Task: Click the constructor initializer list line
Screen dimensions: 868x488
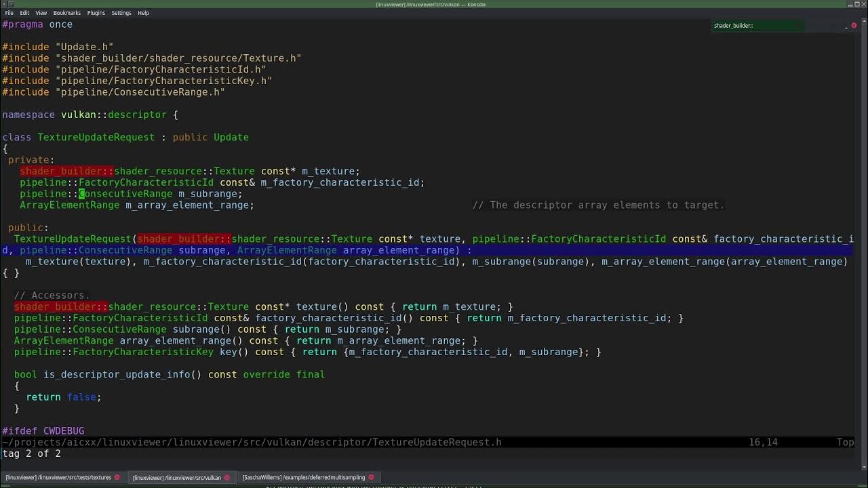Action: coord(437,262)
